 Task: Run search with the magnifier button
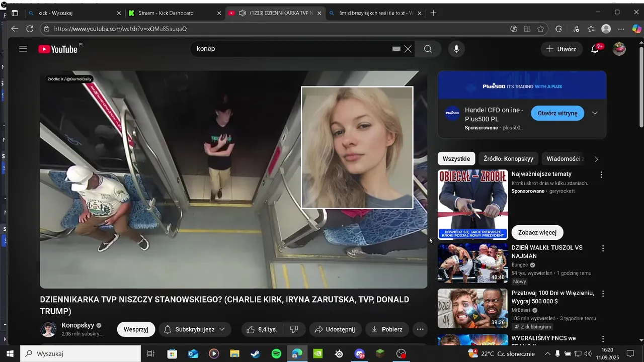point(428,49)
